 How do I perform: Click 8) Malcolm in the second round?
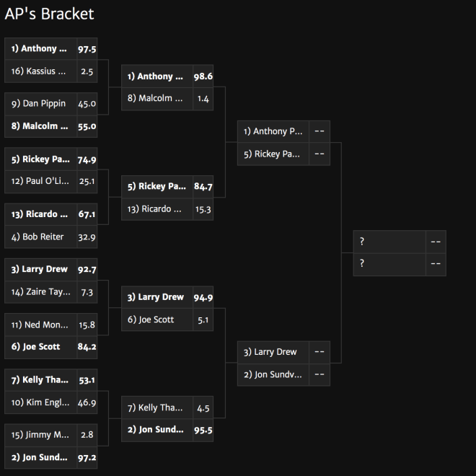coord(167,99)
